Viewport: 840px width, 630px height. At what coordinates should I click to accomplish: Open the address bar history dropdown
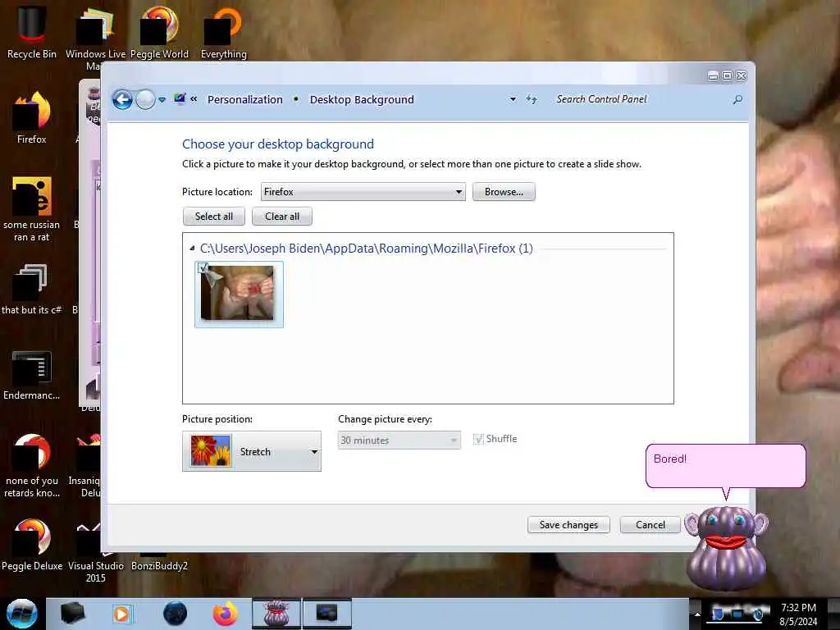pos(513,99)
